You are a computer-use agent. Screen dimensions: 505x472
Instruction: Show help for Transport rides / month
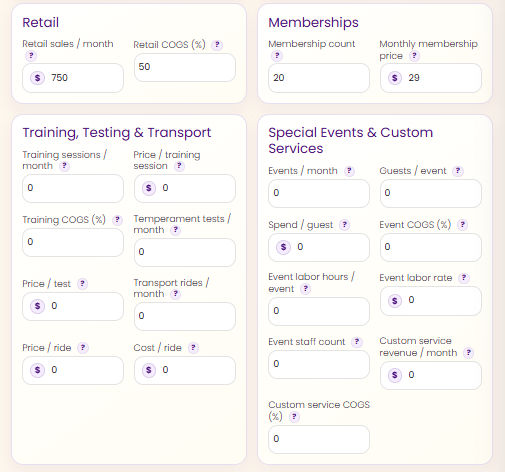click(x=176, y=294)
